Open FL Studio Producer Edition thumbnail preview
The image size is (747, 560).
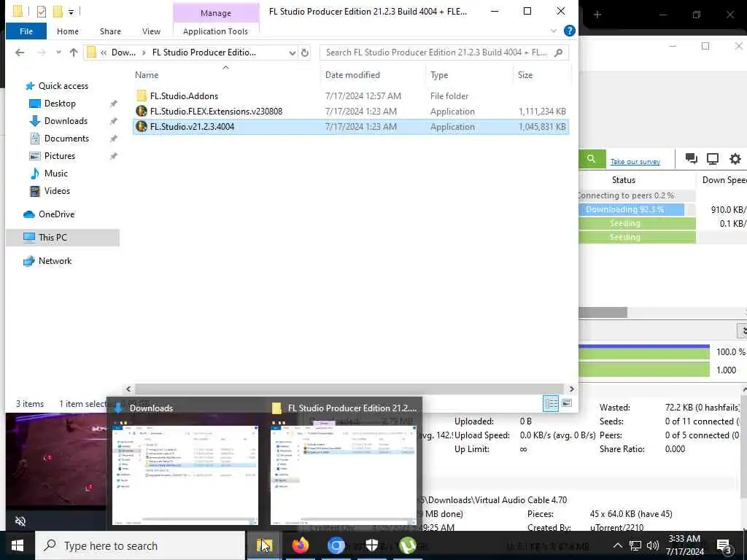click(343, 475)
